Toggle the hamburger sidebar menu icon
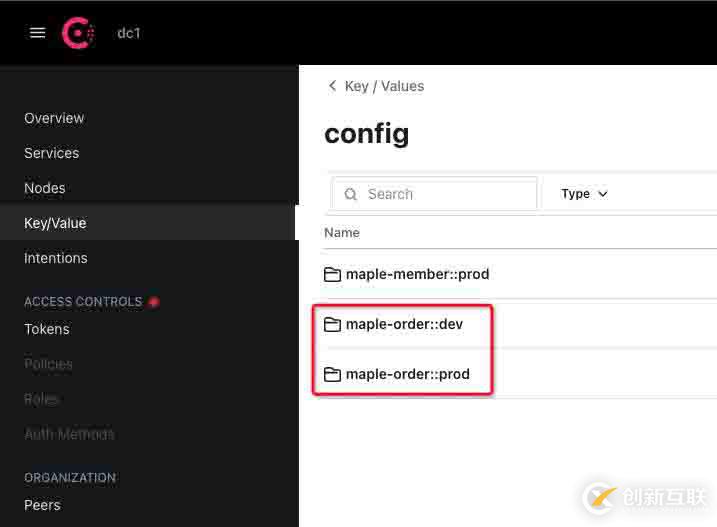This screenshot has width=717, height=527. 38,33
